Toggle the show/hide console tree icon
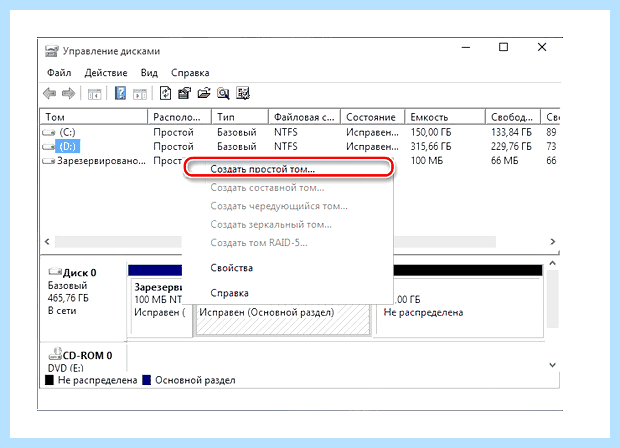The image size is (620, 448). click(x=95, y=94)
